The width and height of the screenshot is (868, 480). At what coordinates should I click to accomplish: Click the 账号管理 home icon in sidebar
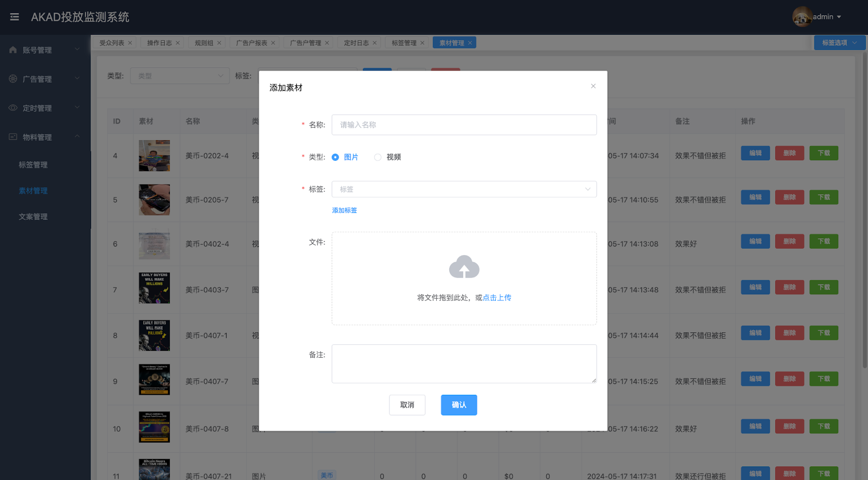coord(13,50)
